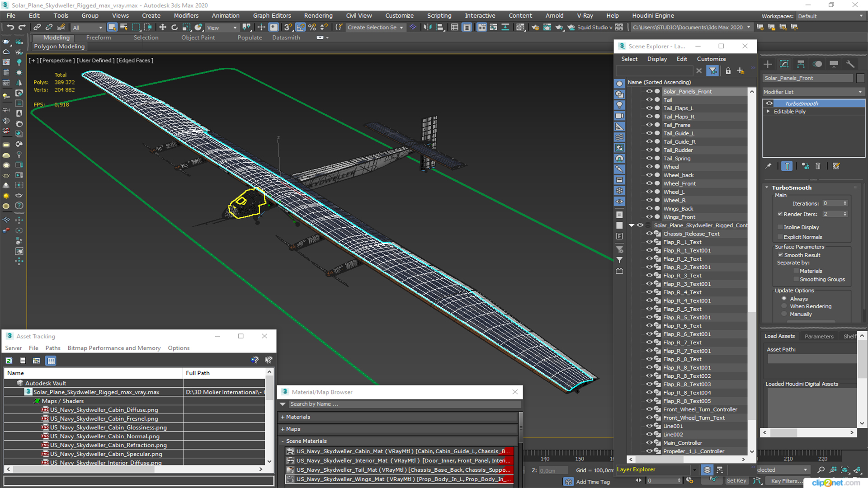Open the Scripting menu
The width and height of the screenshot is (868, 488).
439,16
